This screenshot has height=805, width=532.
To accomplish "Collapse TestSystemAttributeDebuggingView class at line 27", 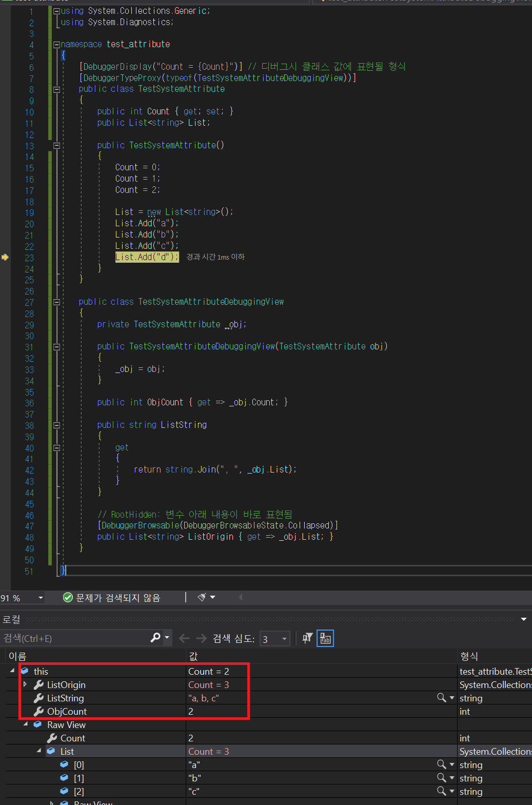I will coord(56,302).
